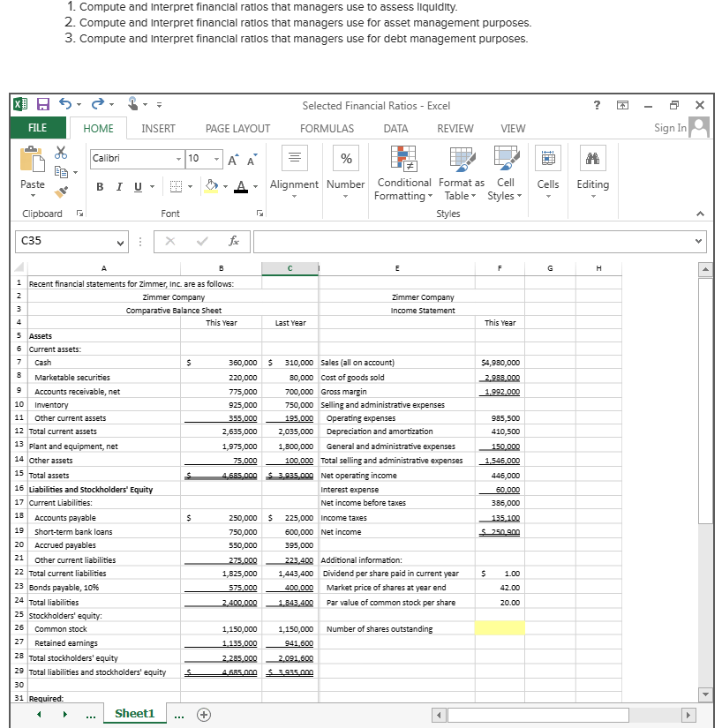The width and height of the screenshot is (722, 728).
Task: Select the Sheet1 tab
Action: [134, 713]
